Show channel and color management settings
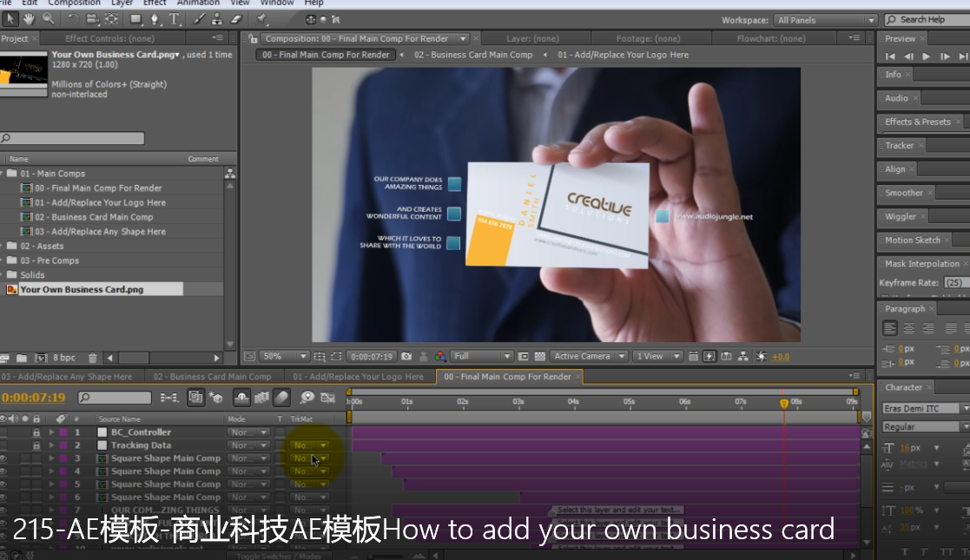970x560 pixels. [439, 357]
